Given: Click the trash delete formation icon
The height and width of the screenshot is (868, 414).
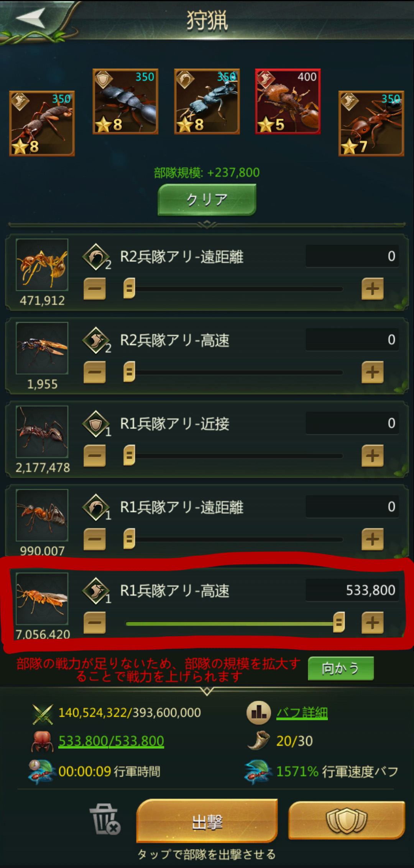Looking at the screenshot, I should pos(105,819).
